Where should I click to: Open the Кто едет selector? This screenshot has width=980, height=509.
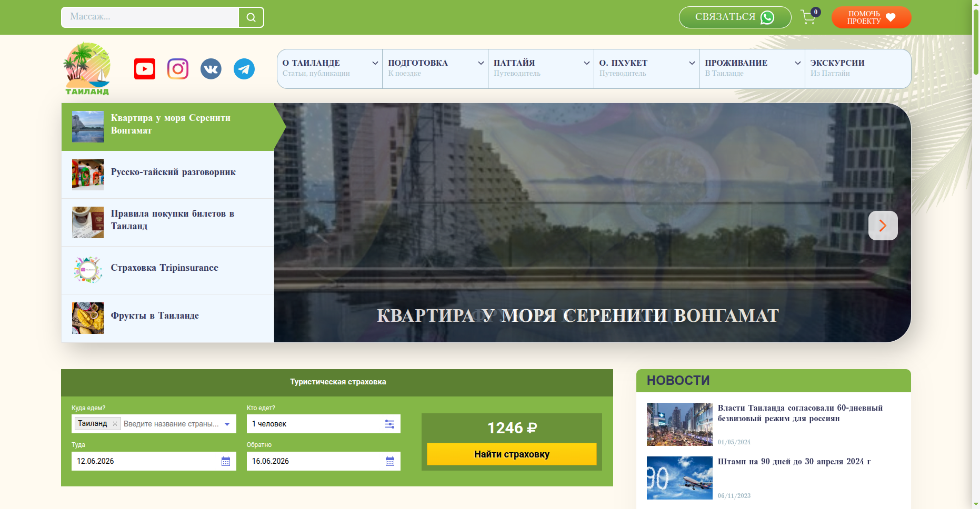[324, 424]
